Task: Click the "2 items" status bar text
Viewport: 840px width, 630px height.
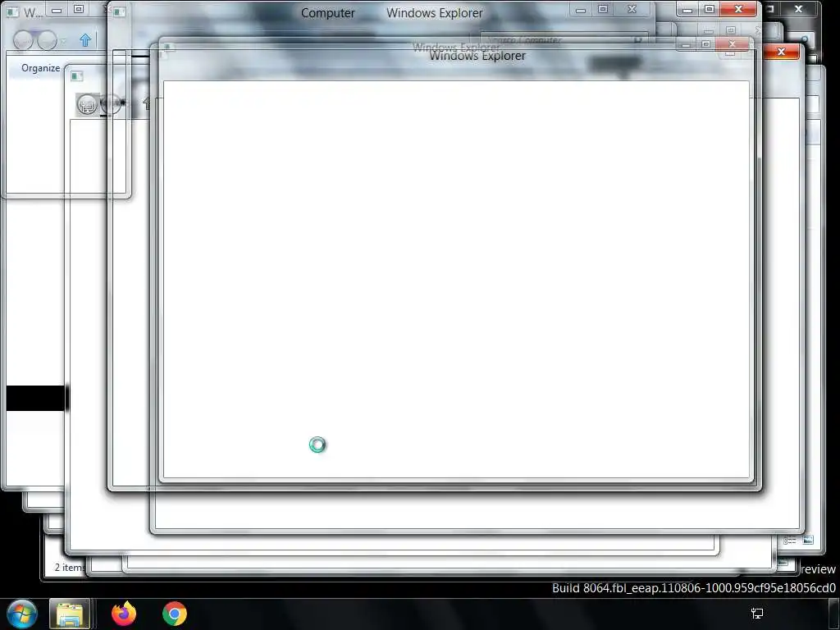Action: [x=70, y=568]
